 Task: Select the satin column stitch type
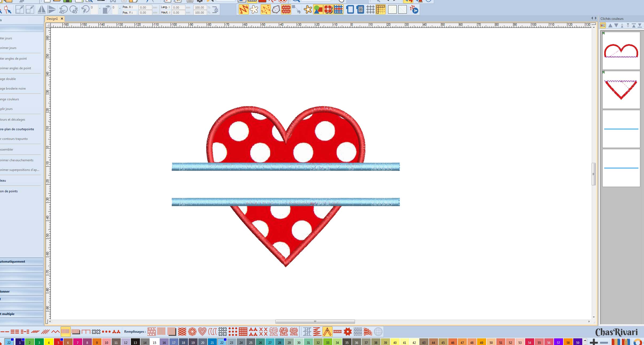pyautogui.click(x=65, y=332)
